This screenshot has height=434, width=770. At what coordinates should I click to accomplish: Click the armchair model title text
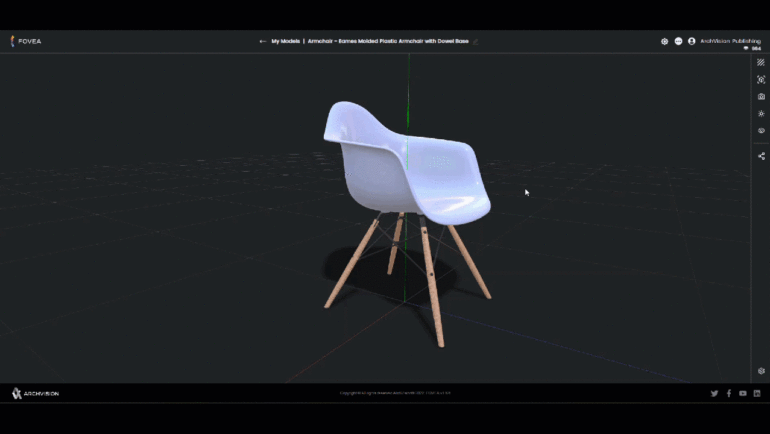point(388,41)
